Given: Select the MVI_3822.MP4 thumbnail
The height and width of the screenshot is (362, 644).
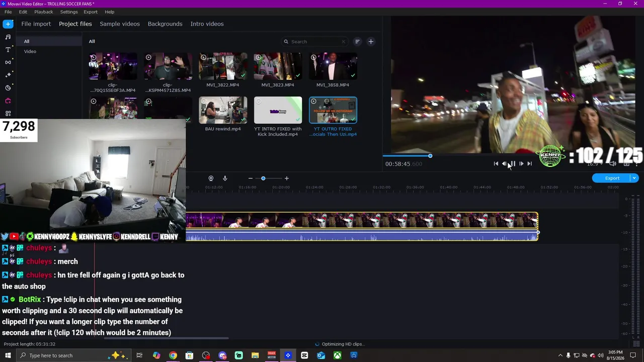Looking at the screenshot, I should point(223,66).
